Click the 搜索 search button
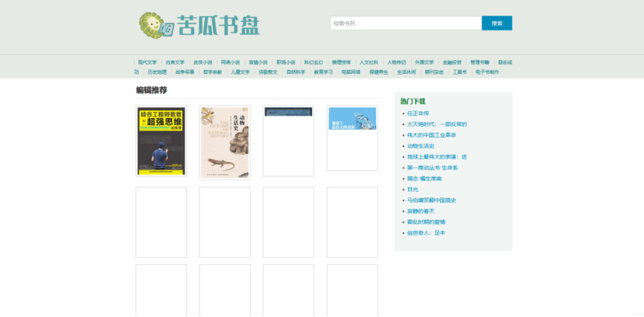644x317 pixels. [x=497, y=23]
